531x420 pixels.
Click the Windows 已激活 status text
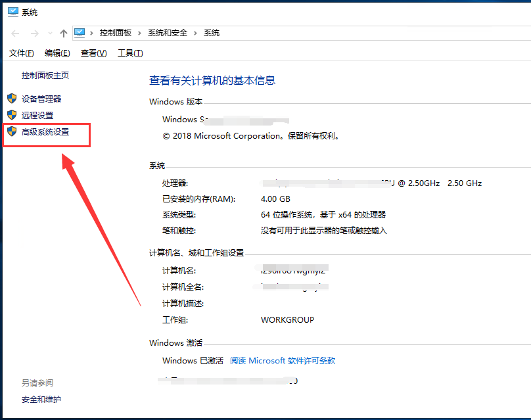tap(193, 361)
